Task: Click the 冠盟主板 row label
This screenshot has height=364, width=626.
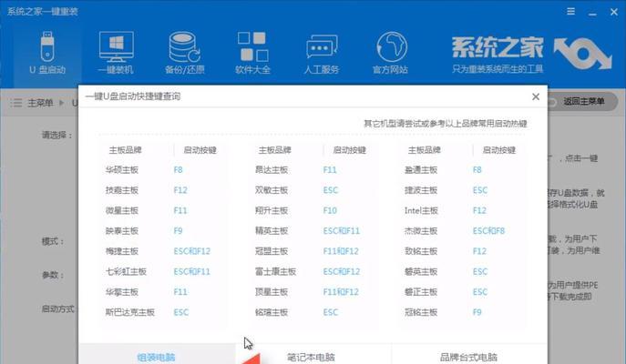Action: pyautogui.click(x=272, y=251)
